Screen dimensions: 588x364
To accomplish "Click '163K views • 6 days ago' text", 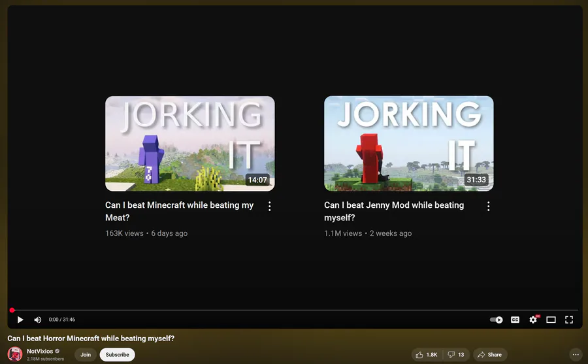I will point(146,233).
